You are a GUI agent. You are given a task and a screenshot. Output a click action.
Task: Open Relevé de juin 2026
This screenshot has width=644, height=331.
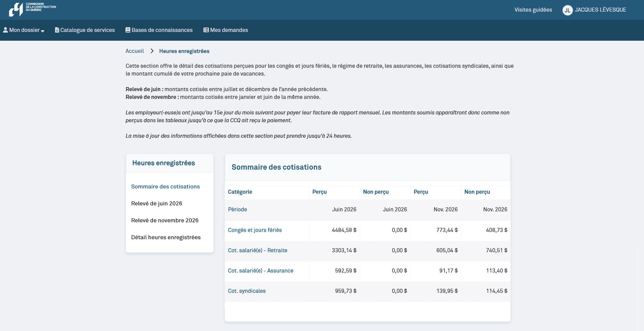[156, 203]
